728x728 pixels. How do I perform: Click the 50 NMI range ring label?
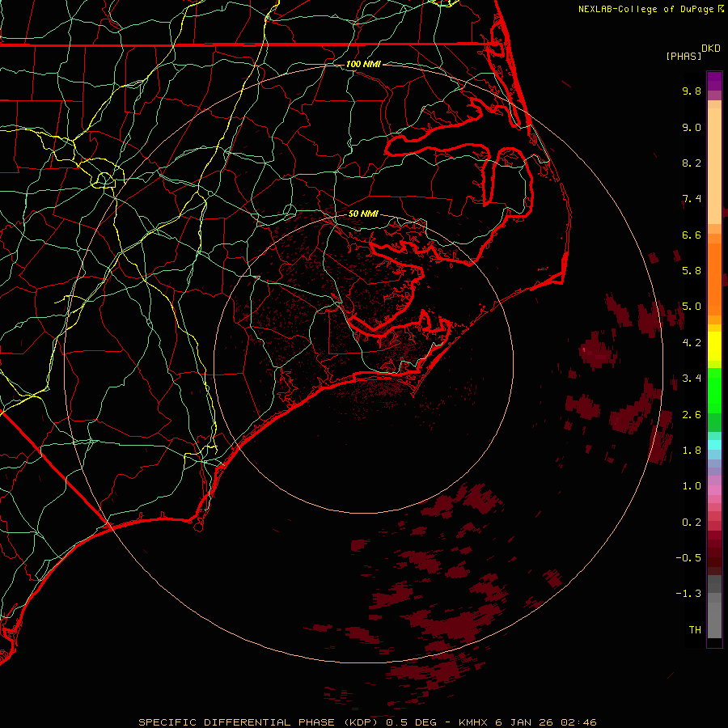click(x=363, y=214)
